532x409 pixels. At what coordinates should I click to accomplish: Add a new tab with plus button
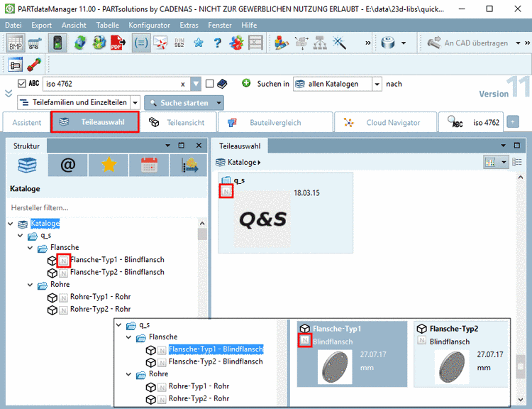pyautogui.click(x=513, y=122)
